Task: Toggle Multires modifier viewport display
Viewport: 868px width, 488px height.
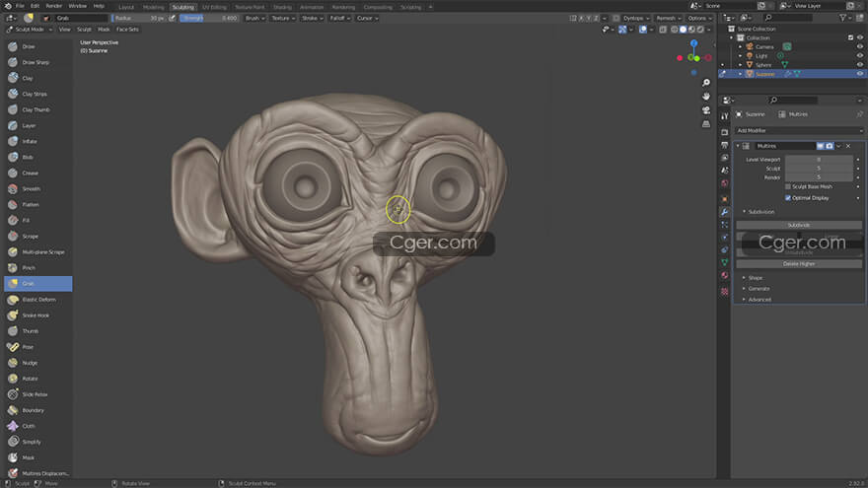Action: coord(821,146)
